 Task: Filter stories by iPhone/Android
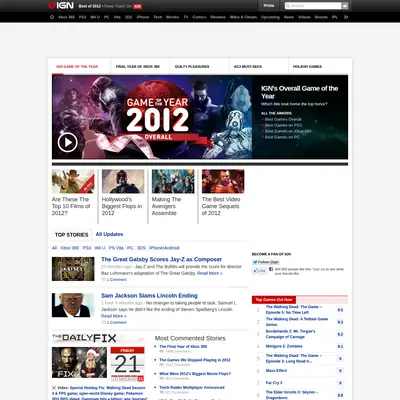[x=164, y=248]
